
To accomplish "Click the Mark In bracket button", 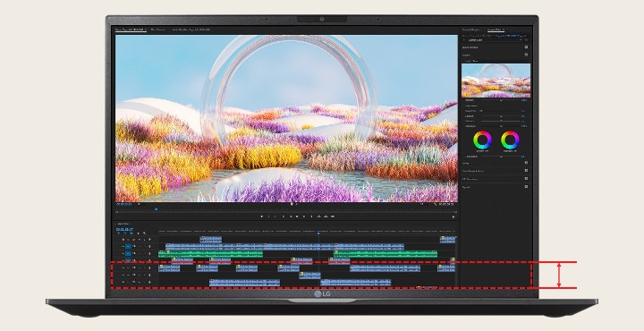I will pos(268,216).
